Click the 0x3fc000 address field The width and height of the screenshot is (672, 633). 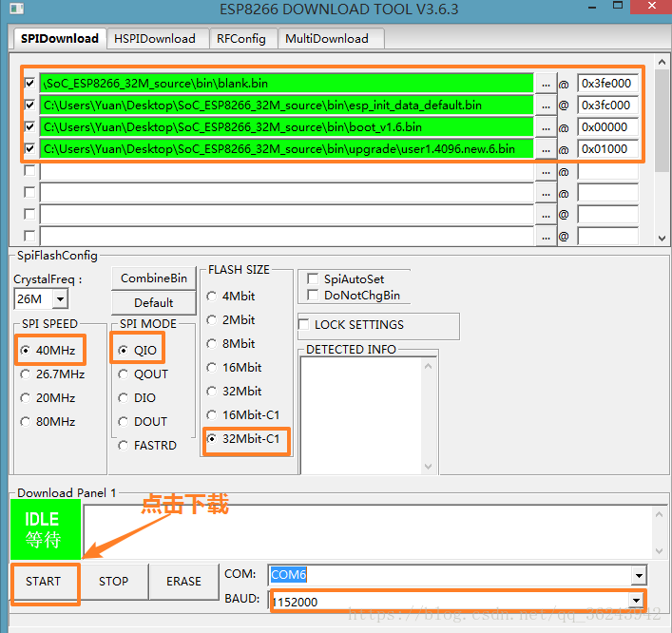tap(606, 105)
